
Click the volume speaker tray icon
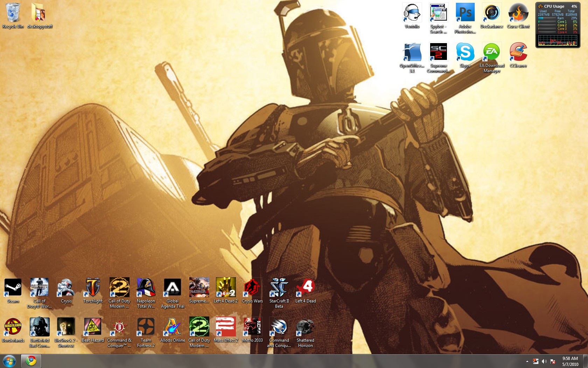tap(544, 361)
